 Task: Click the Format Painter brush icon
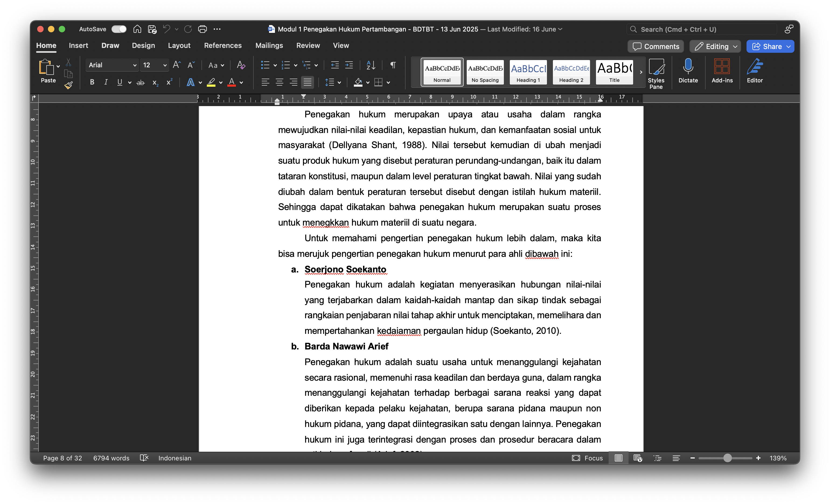pyautogui.click(x=68, y=85)
